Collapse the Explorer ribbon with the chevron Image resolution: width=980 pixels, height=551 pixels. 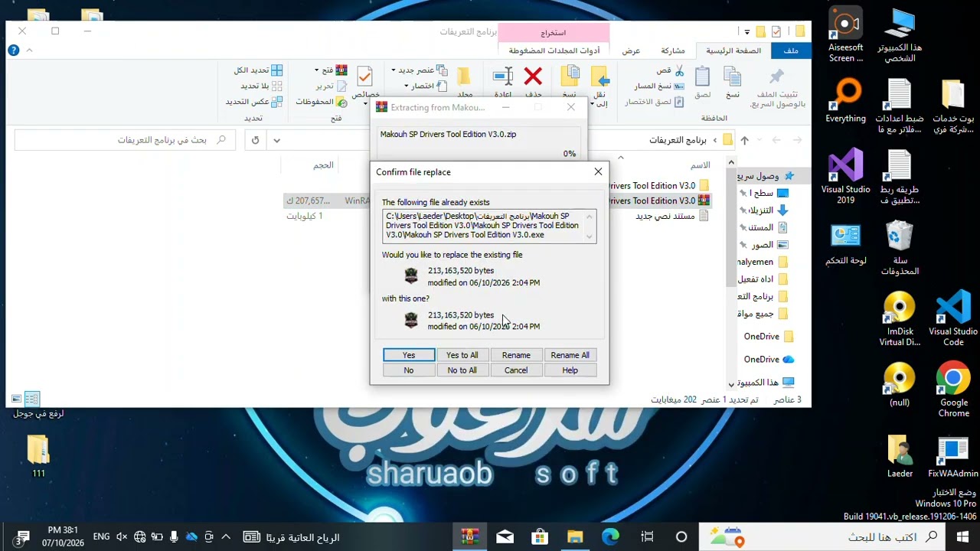point(30,51)
